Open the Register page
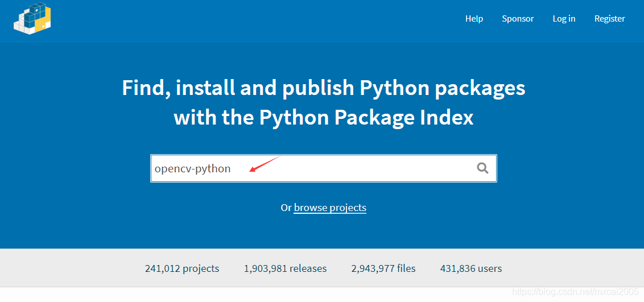This screenshot has height=302, width=644. click(x=609, y=18)
